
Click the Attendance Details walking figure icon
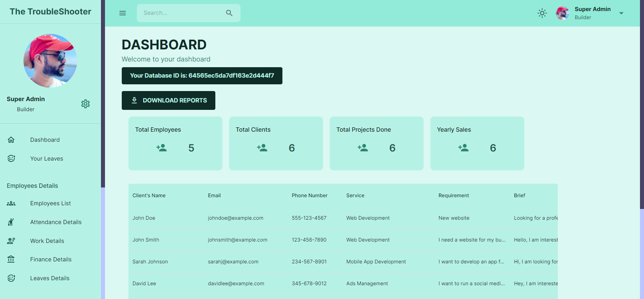(11, 222)
